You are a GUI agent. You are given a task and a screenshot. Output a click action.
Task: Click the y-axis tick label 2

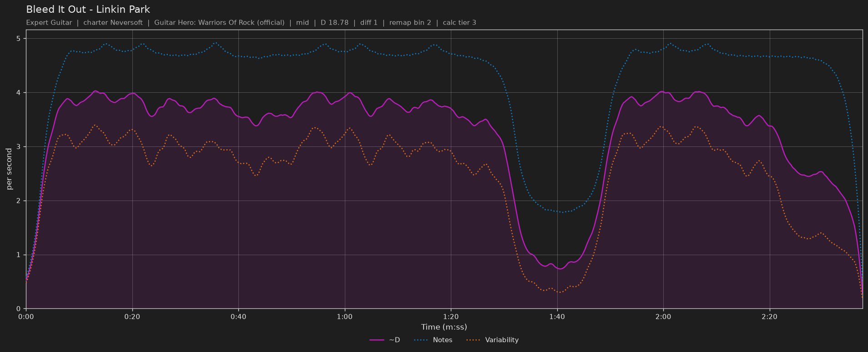19,201
